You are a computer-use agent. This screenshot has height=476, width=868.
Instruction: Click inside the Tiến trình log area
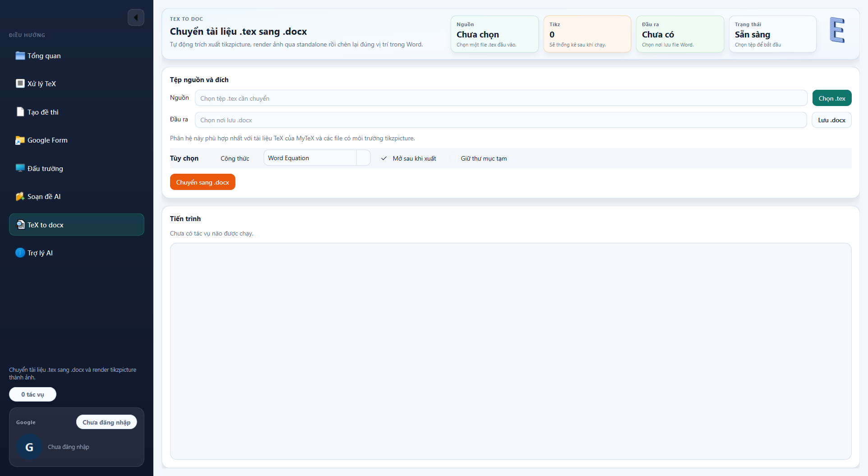coord(511,351)
